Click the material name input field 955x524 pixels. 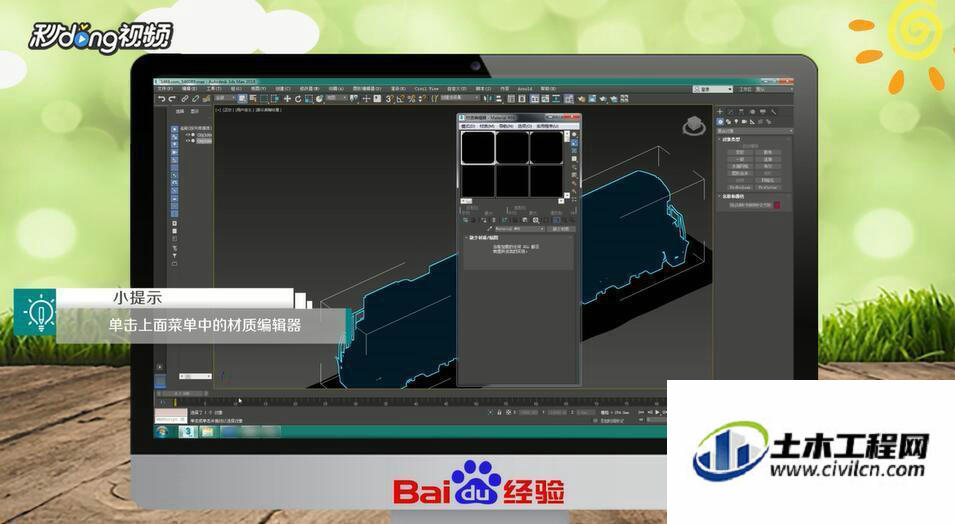coord(520,229)
